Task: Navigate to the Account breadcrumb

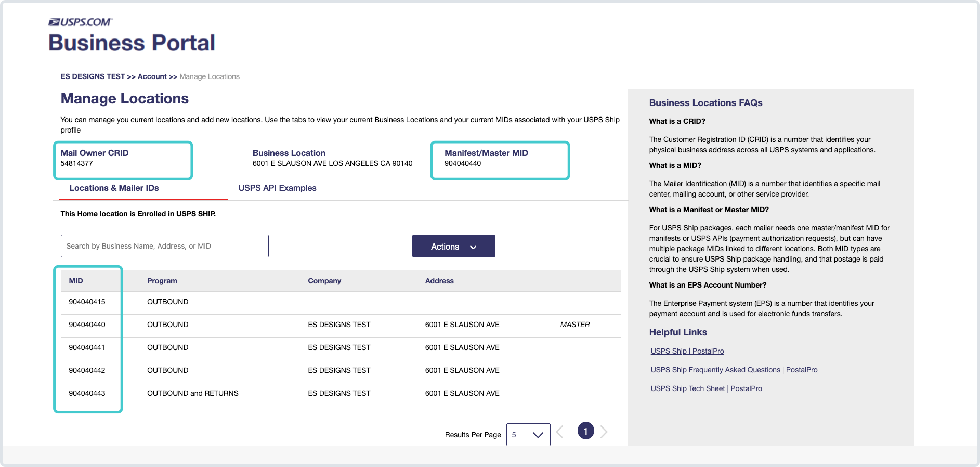Action: tap(152, 76)
